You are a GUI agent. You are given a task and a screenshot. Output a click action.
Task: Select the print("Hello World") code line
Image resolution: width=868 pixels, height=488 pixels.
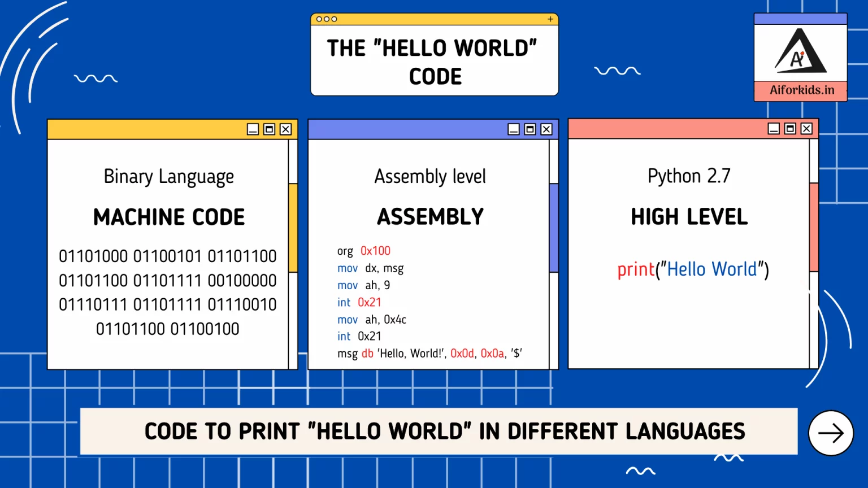(x=693, y=269)
